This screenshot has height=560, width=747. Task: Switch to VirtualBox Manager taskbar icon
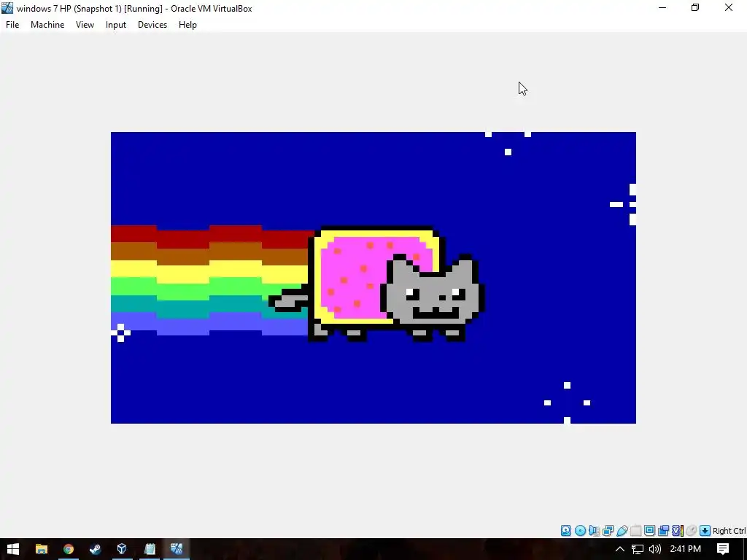[122, 549]
